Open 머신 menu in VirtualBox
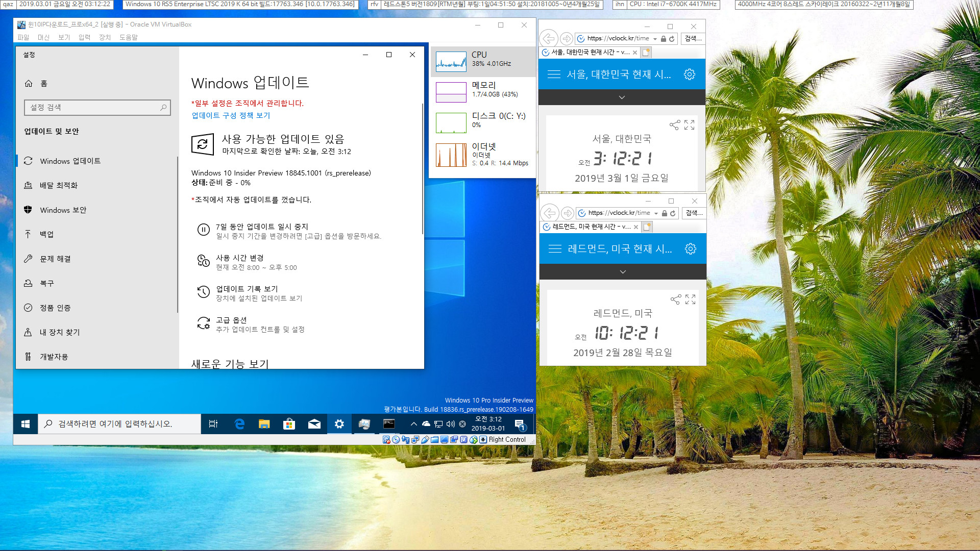 coord(43,37)
